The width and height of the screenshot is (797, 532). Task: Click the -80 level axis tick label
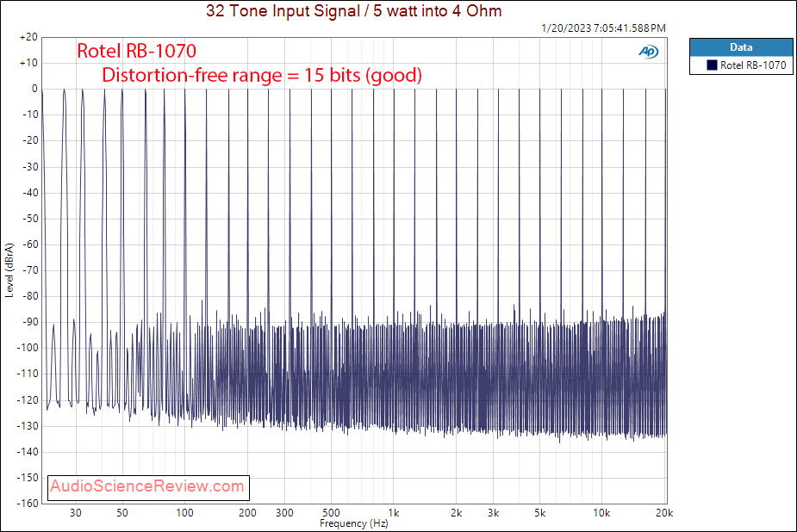[x=30, y=296]
